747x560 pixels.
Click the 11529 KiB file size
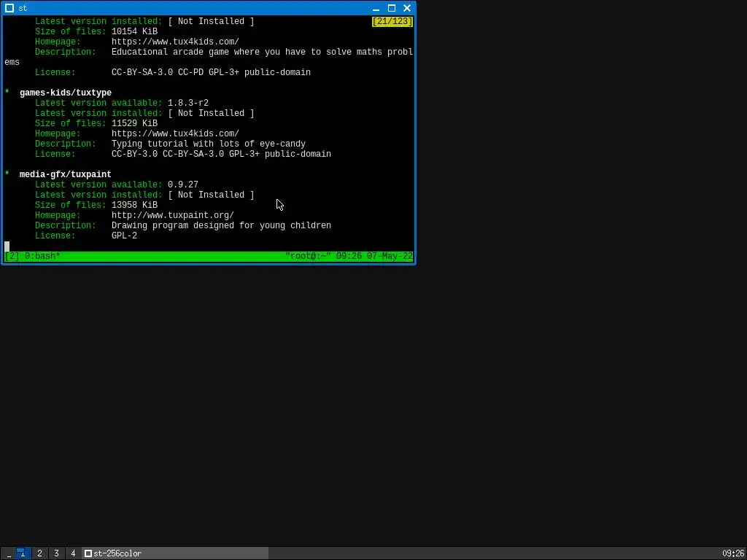click(x=134, y=123)
